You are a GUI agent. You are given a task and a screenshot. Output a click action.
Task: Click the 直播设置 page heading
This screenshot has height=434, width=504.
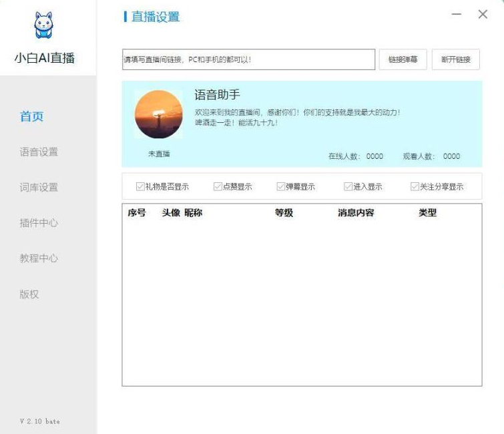click(156, 17)
